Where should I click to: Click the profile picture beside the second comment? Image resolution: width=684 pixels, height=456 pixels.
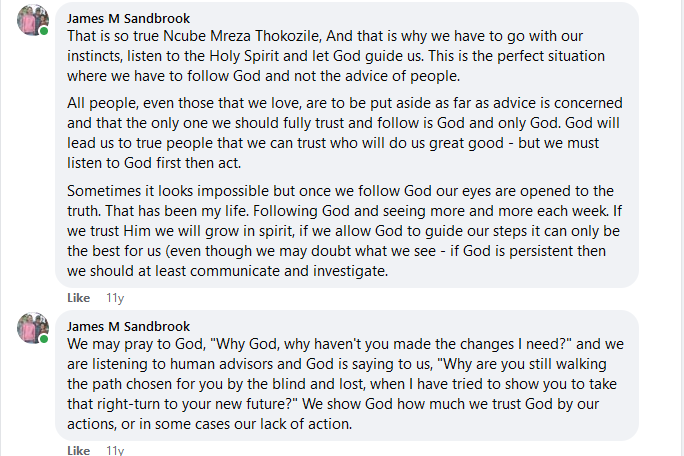click(33, 327)
